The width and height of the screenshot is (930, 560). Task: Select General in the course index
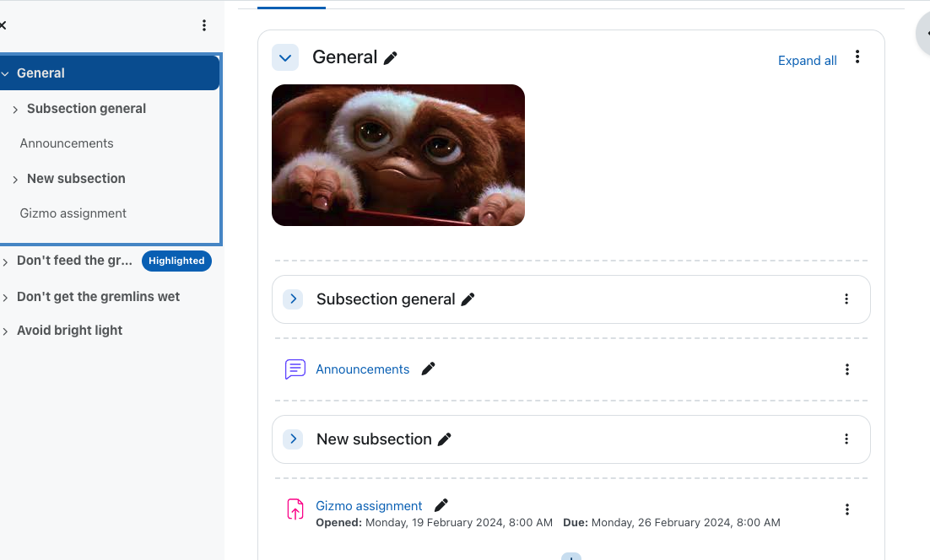coord(41,73)
